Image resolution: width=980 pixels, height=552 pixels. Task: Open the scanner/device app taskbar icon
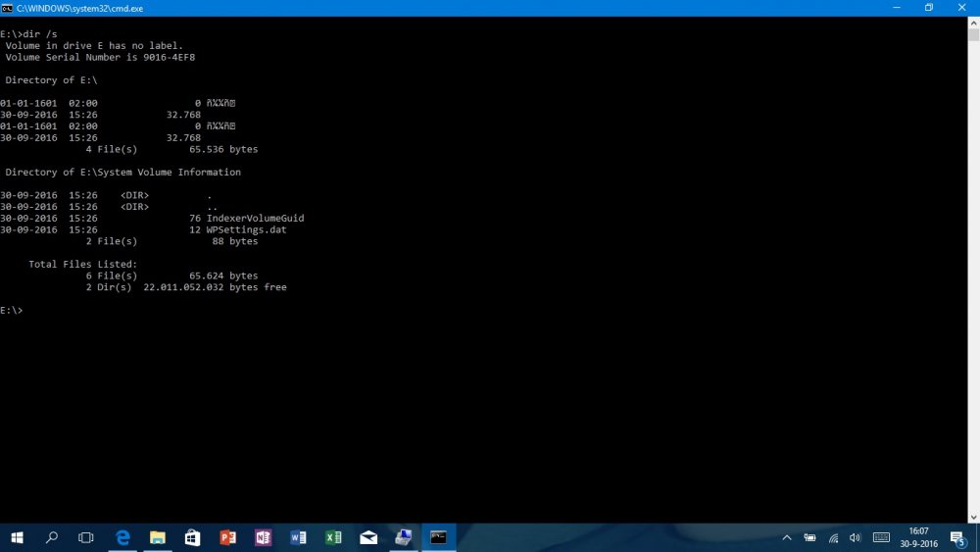(403, 537)
